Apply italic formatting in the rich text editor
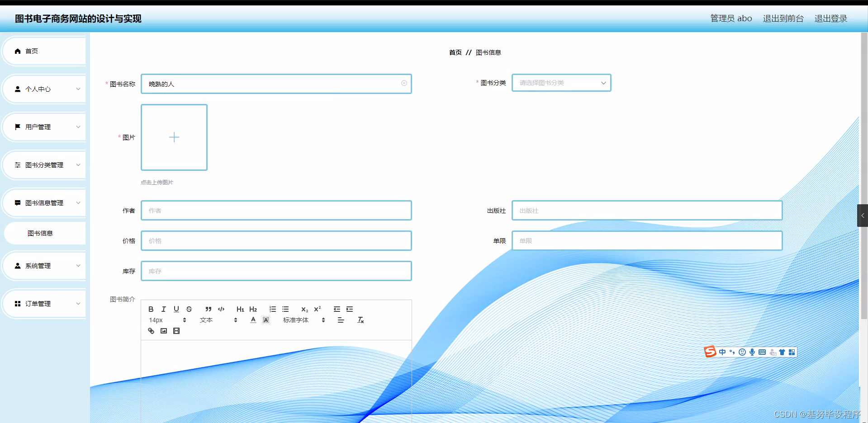 [x=163, y=309]
